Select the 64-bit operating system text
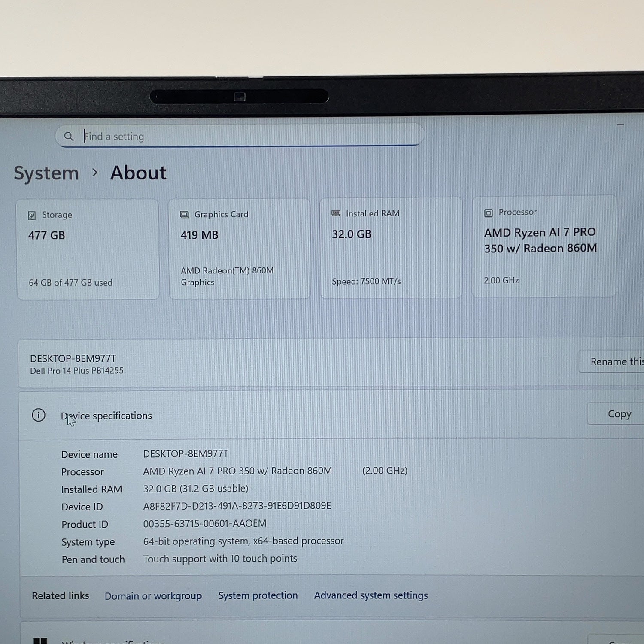The height and width of the screenshot is (644, 644). (x=243, y=541)
